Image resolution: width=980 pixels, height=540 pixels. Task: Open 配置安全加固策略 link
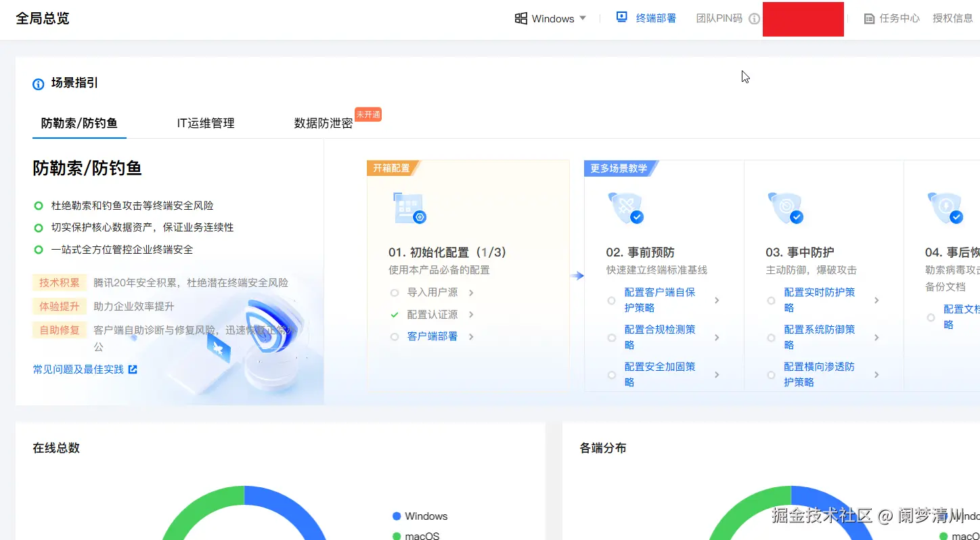pyautogui.click(x=660, y=374)
